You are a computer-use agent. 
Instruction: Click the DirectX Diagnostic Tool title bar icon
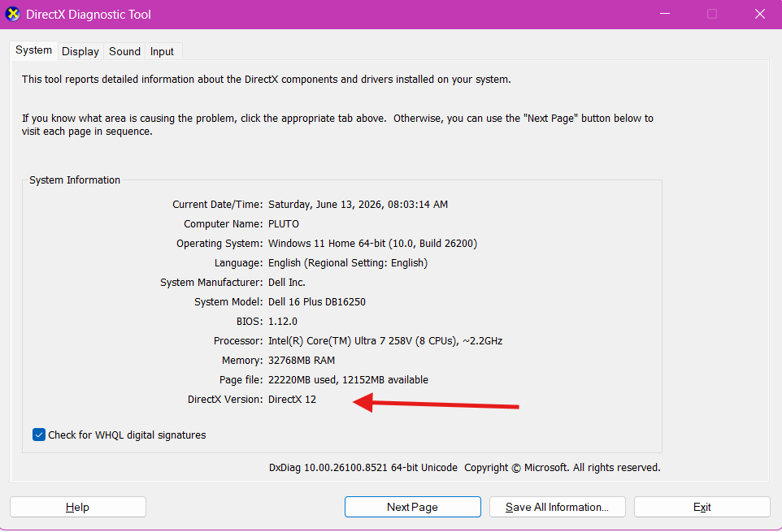13,14
